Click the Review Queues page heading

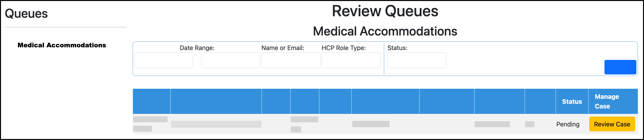coord(385,11)
